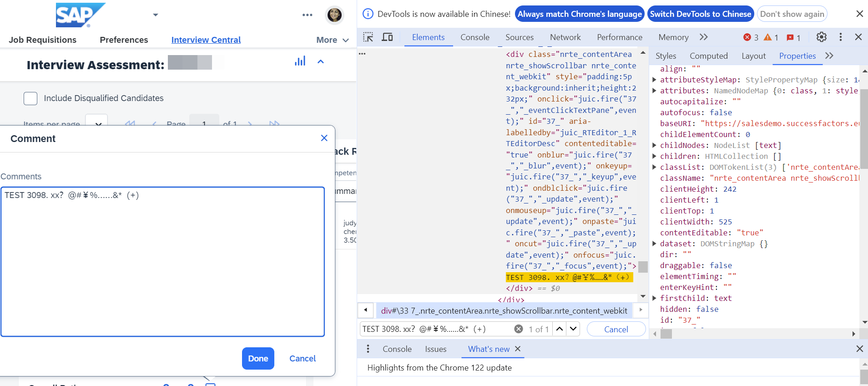Click Always match Chrome's language
Viewport: 868px width, 386px height.
pyautogui.click(x=580, y=14)
